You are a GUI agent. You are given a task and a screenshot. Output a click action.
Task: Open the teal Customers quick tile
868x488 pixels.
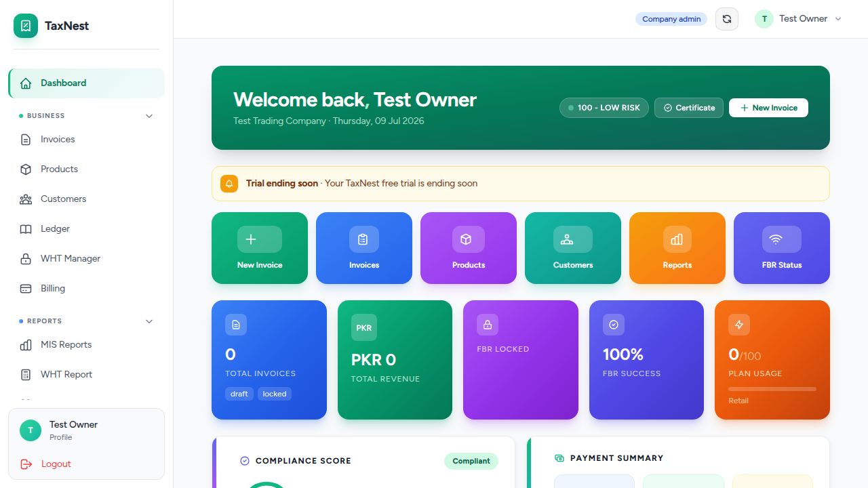point(573,248)
